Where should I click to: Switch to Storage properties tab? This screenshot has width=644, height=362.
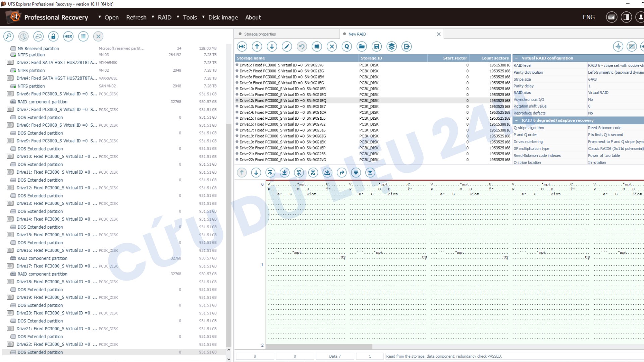(260, 34)
